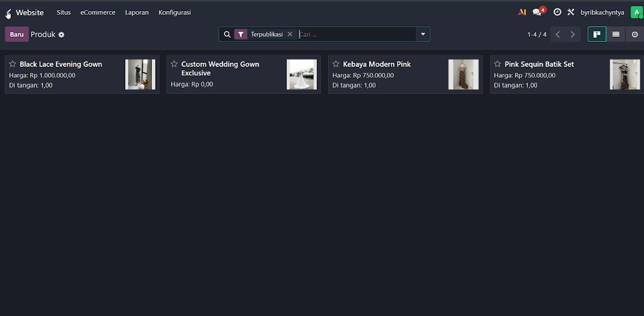Focus the Cari search field
The width and height of the screenshot is (644, 316).
356,34
